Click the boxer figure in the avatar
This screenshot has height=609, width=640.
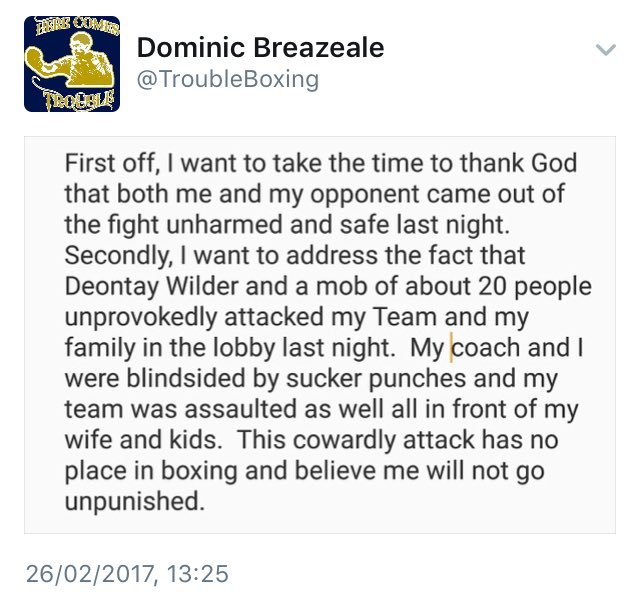pos(69,60)
